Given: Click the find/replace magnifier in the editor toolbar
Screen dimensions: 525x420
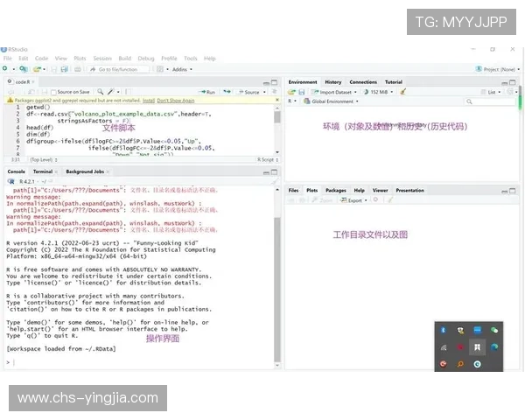Looking at the screenshot, I should pos(101,92).
